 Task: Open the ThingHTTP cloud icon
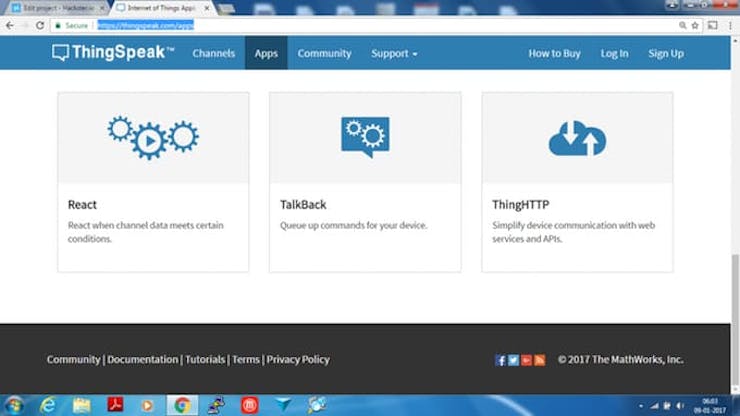577,138
